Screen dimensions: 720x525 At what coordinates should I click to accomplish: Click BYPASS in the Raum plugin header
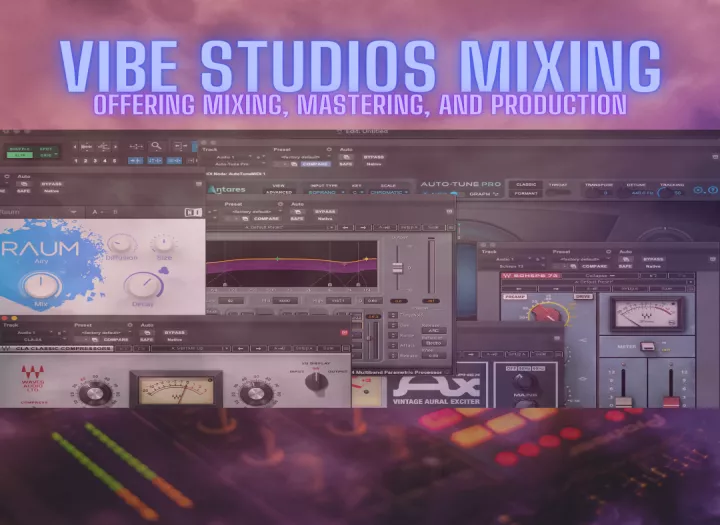51,184
